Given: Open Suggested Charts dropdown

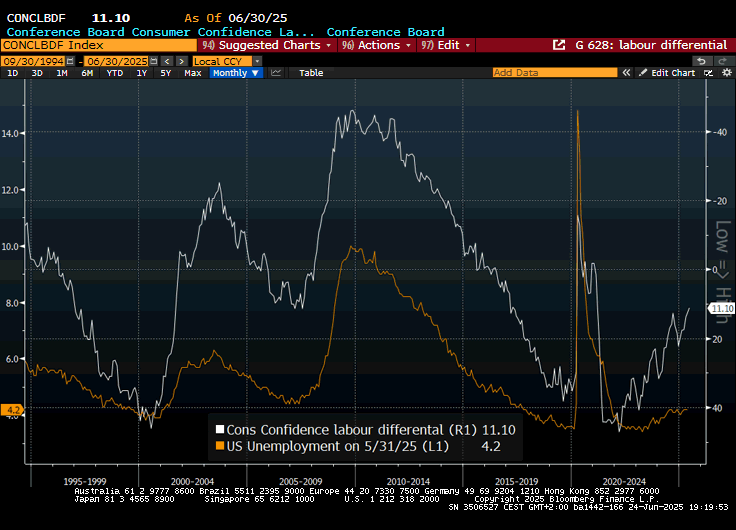Looking at the screenshot, I should pyautogui.click(x=267, y=45).
